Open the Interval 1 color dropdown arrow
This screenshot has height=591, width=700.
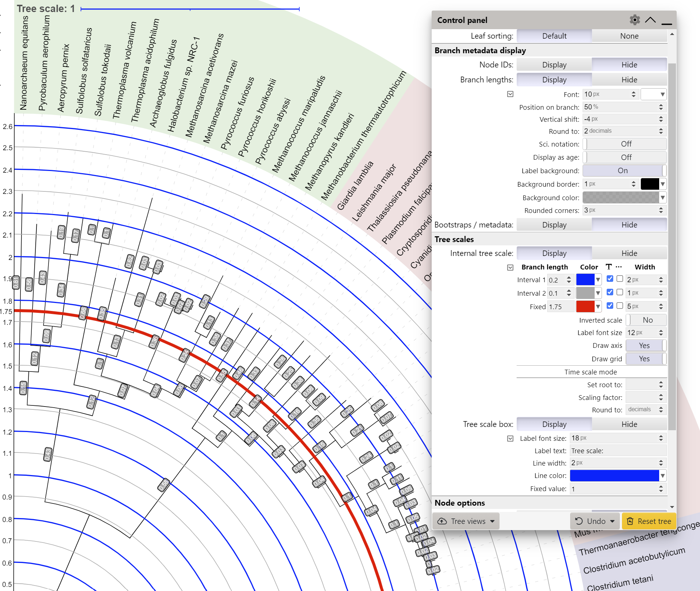point(598,280)
